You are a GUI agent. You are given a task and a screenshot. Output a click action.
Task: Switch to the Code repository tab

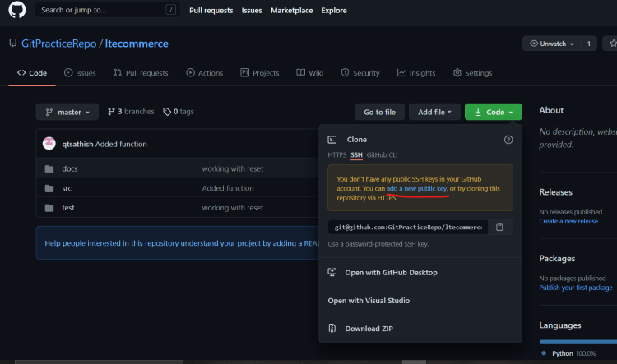[32, 73]
